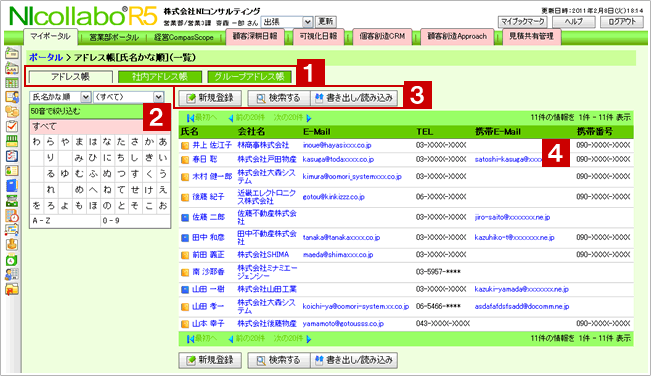This screenshot has width=651, height=376.
Task: Open the clock timecard sidebar icon
Action: pyautogui.click(x=12, y=215)
